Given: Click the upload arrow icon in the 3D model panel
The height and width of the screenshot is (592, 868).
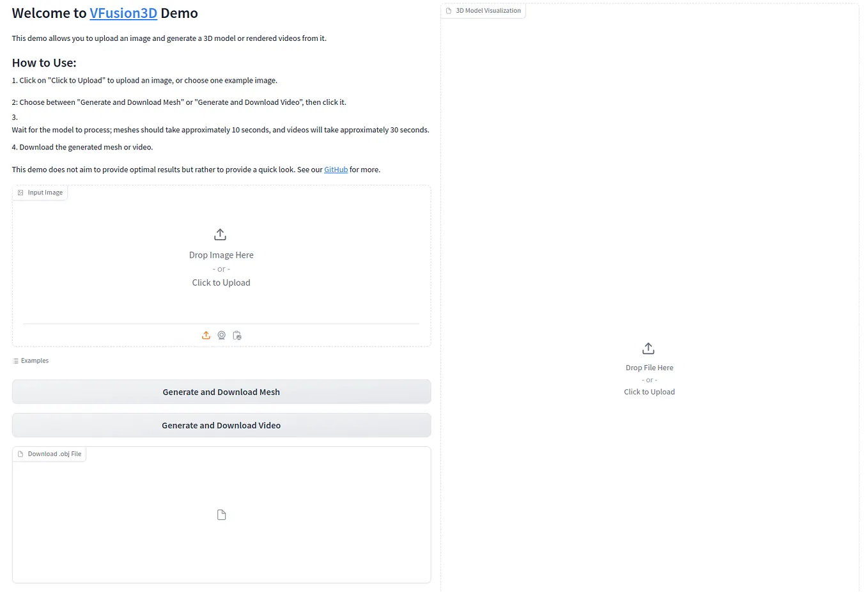Looking at the screenshot, I should click(648, 348).
